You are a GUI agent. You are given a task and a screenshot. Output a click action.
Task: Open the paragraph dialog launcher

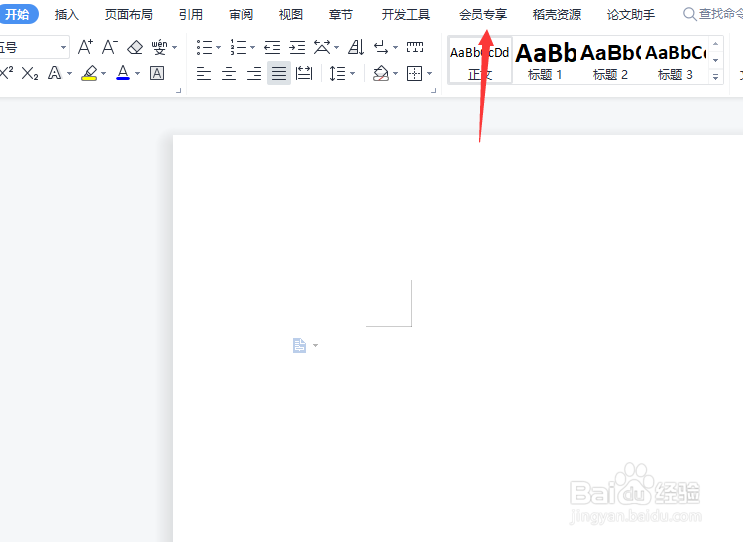coord(433,90)
